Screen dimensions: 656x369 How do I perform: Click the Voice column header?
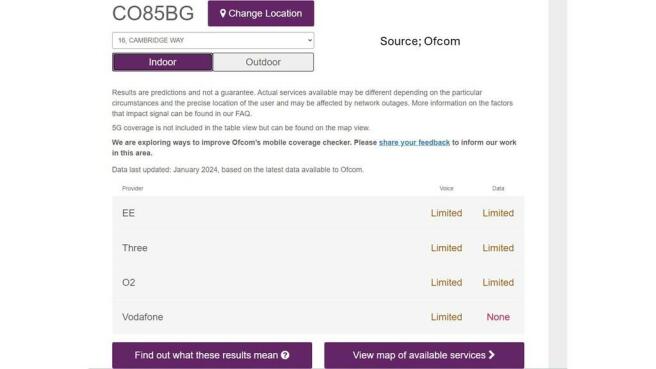point(446,188)
